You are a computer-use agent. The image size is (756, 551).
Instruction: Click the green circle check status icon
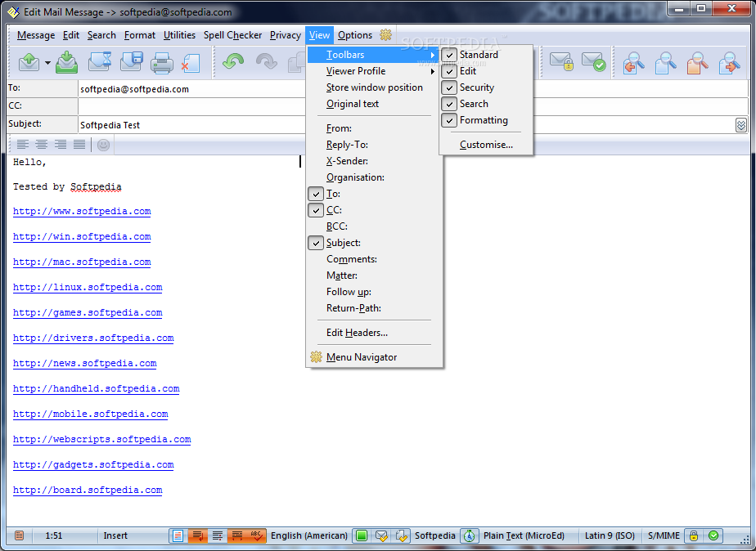pyautogui.click(x=713, y=535)
